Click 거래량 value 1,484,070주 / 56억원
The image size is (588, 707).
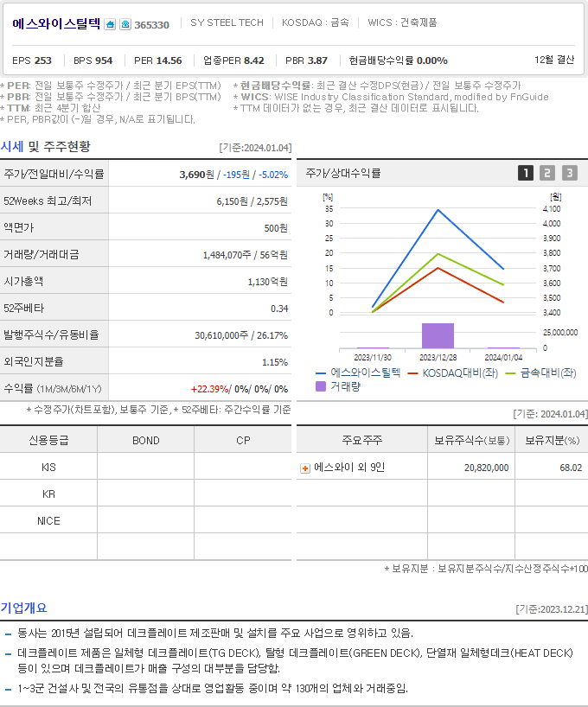pyautogui.click(x=245, y=255)
